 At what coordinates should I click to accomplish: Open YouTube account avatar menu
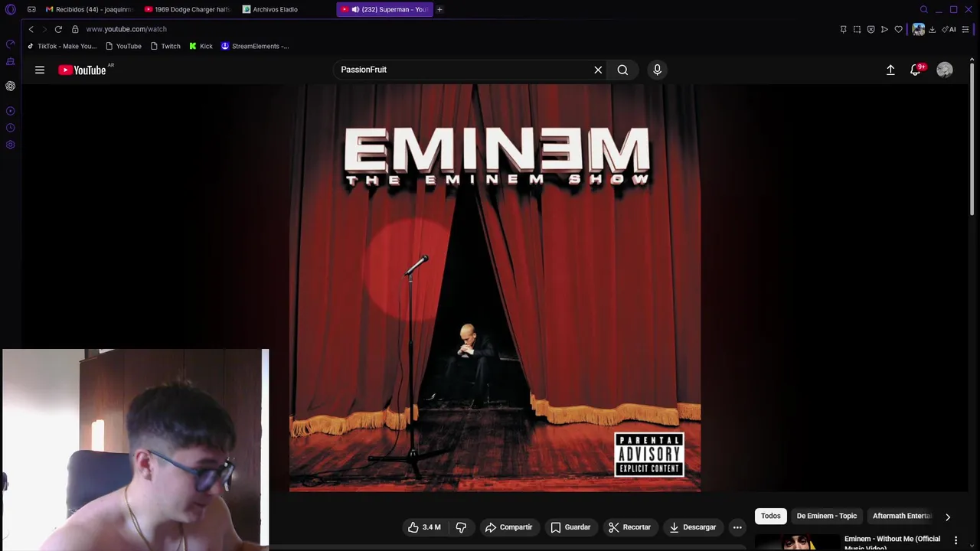(945, 70)
